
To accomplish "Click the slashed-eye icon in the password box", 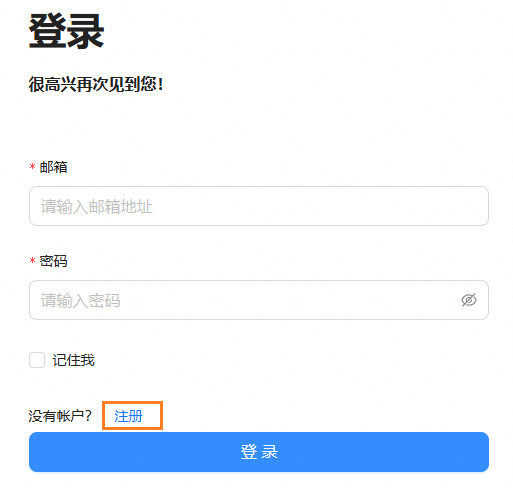I will 469,300.
